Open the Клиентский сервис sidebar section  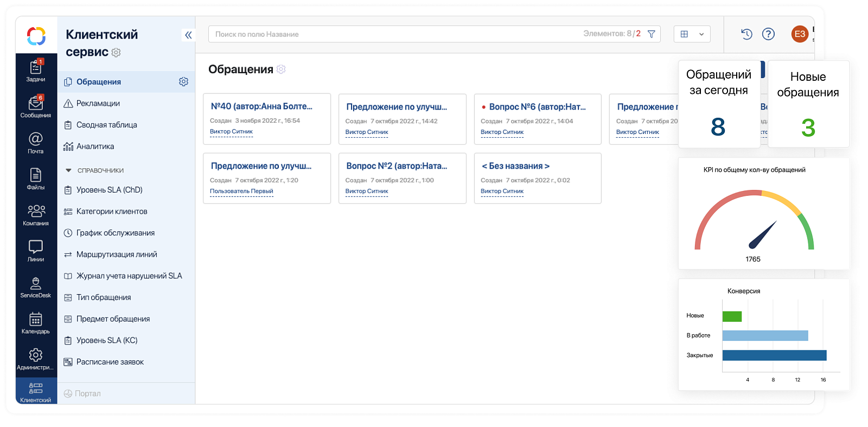coord(36,391)
